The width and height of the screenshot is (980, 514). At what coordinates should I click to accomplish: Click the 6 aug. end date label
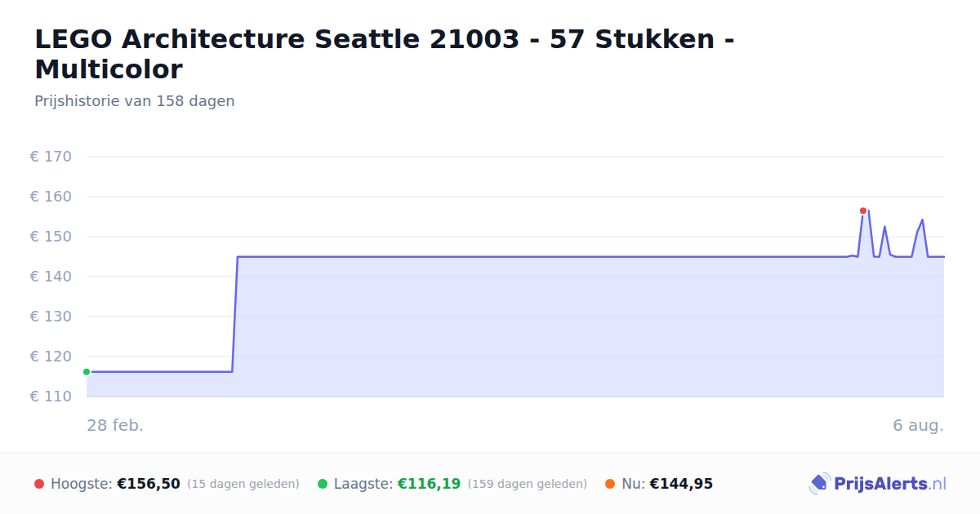click(x=918, y=425)
